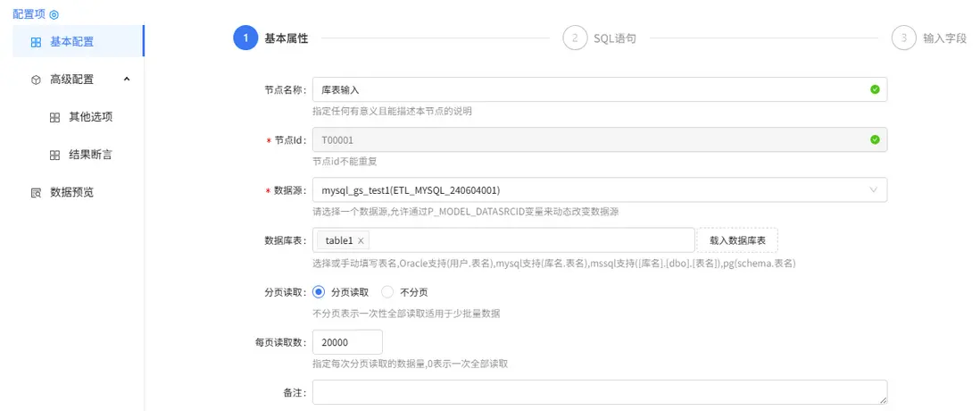Click the 载入数据库表 button

click(x=737, y=240)
